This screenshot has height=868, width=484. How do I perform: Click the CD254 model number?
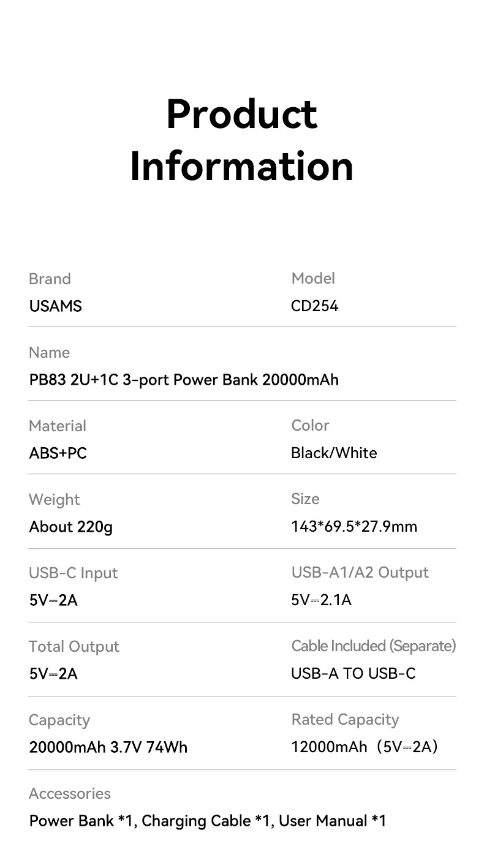coord(314,305)
